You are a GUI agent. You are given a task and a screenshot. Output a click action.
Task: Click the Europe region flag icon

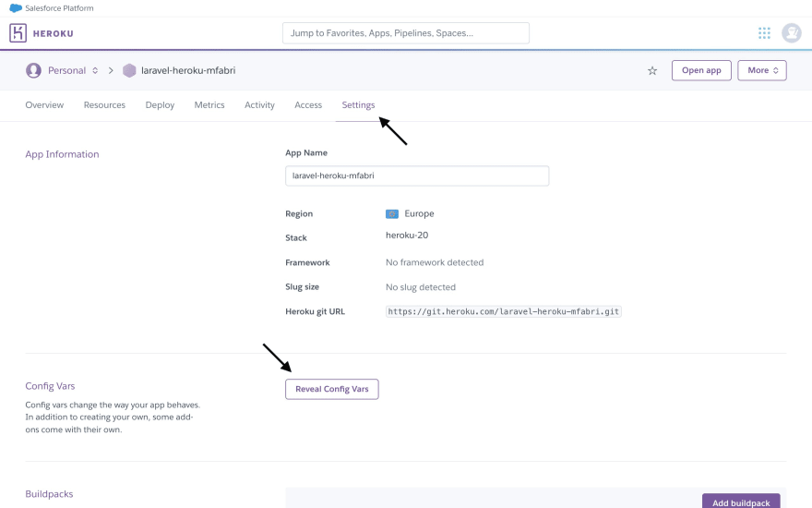point(392,213)
